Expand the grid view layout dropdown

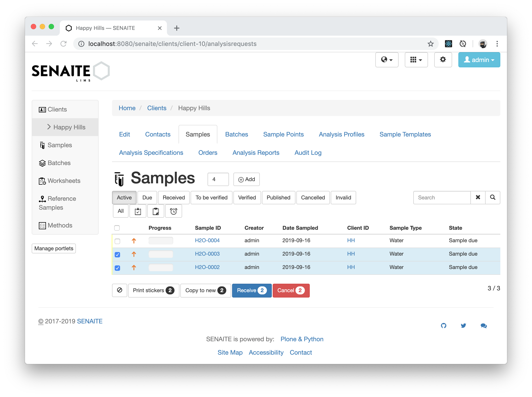point(416,60)
